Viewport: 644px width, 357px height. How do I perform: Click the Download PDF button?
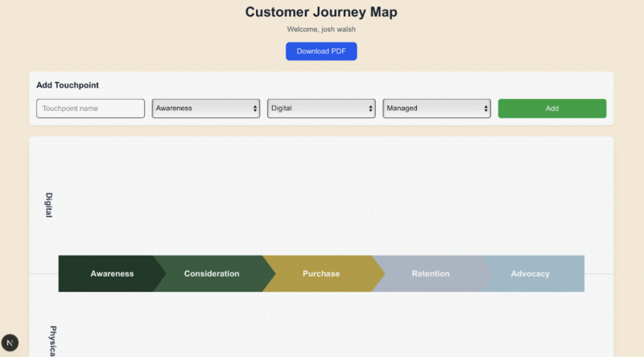320,51
